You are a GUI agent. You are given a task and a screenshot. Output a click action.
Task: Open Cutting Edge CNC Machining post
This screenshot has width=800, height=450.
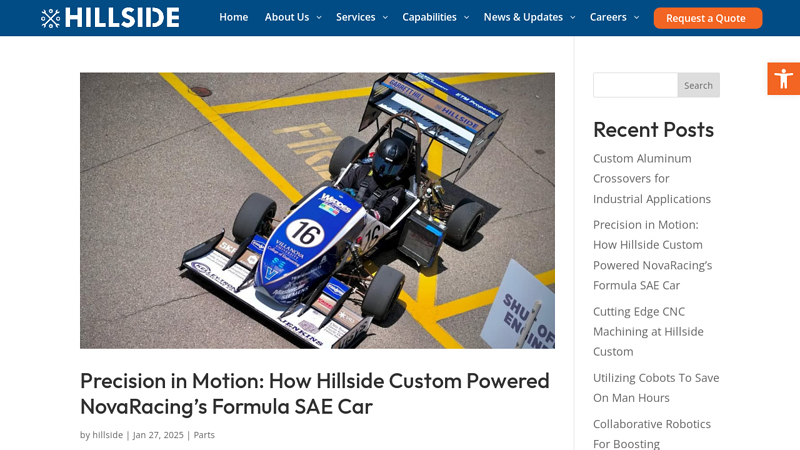click(x=647, y=331)
